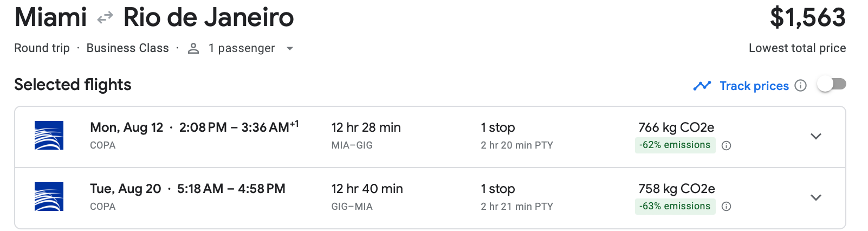Click the Track prices link text
Viewport: 868px width, 231px height.
[x=754, y=86]
